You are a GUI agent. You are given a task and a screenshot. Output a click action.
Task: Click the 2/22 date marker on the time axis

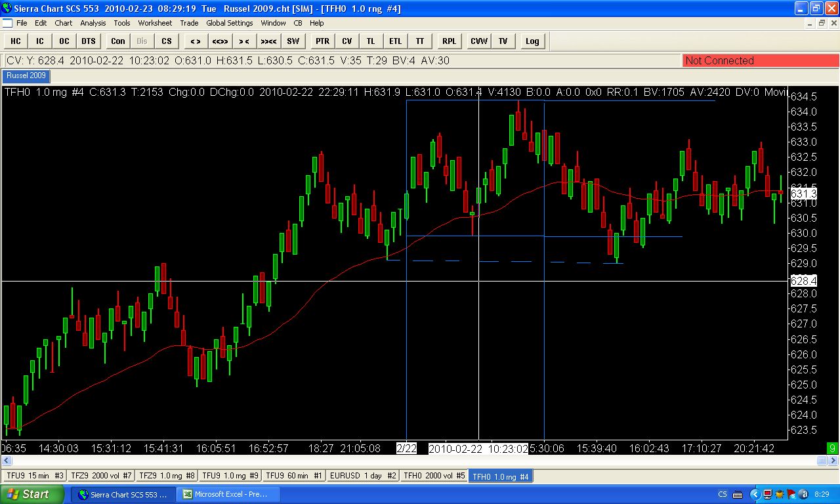tap(406, 448)
